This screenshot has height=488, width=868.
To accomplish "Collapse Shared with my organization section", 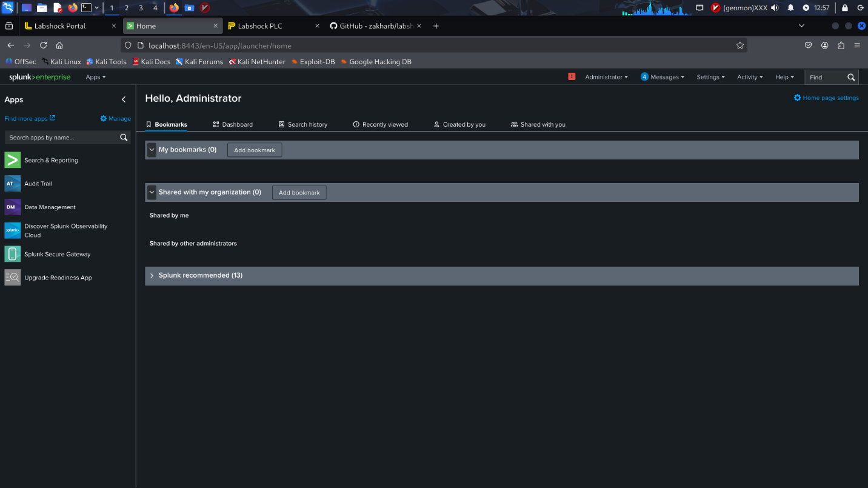I will [x=152, y=192].
